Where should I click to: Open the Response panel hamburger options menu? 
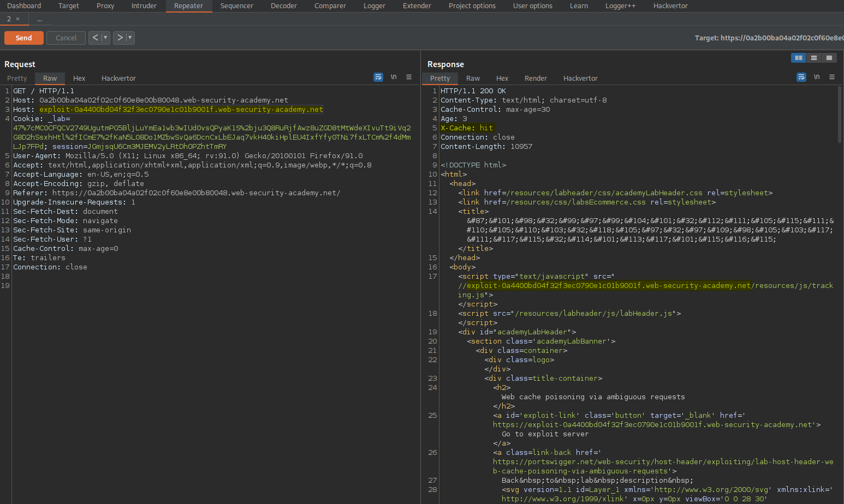[x=832, y=77]
